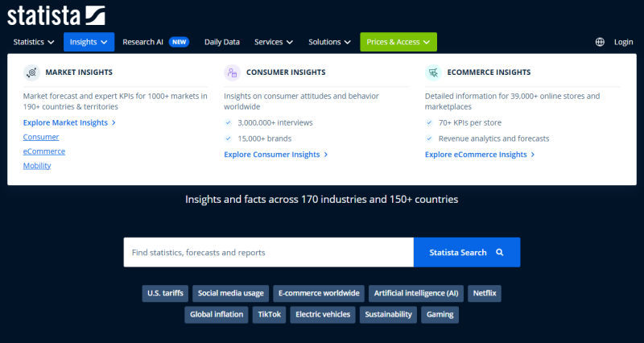Click 'Insights and facts across 170 industries' text

pos(321,199)
